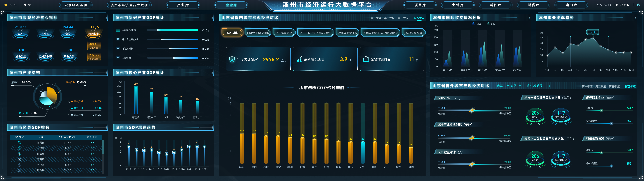Toggle the green-triangle legend in 国际收支 chart
Viewport: 644px width, 181px height.
[491, 24]
